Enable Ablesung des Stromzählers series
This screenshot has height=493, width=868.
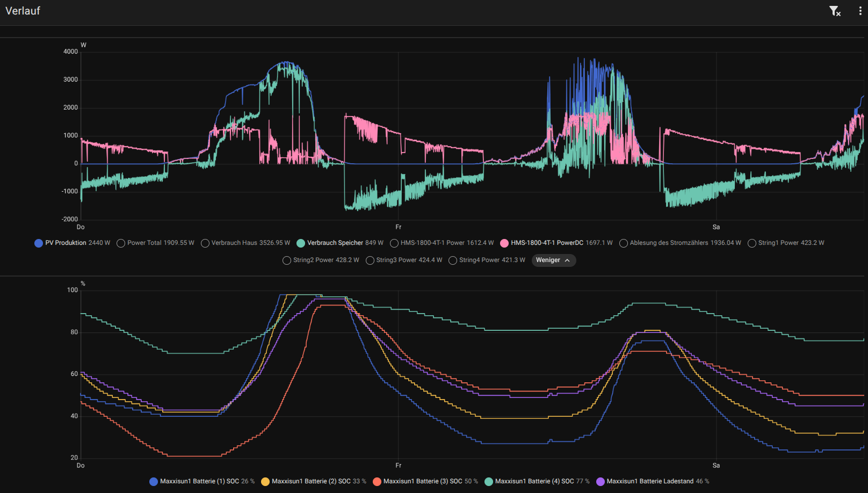pyautogui.click(x=680, y=243)
